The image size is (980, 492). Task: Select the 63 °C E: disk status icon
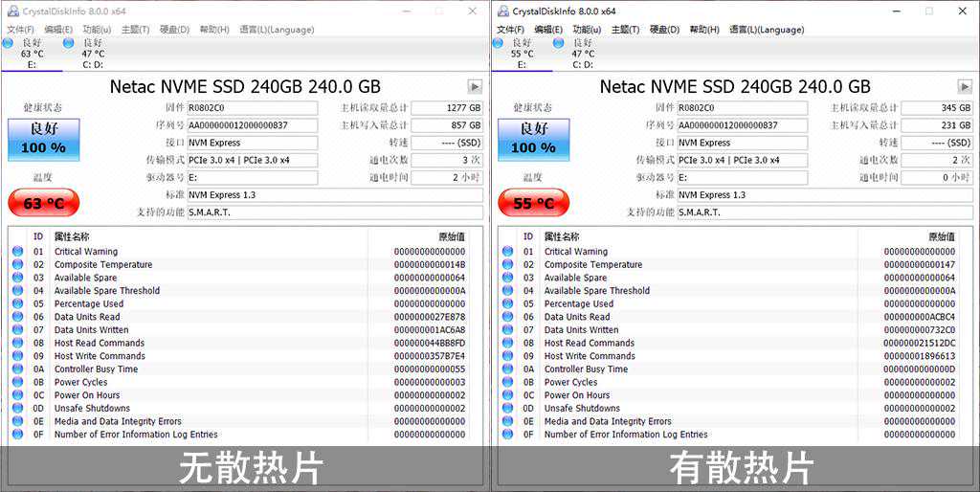click(8, 44)
